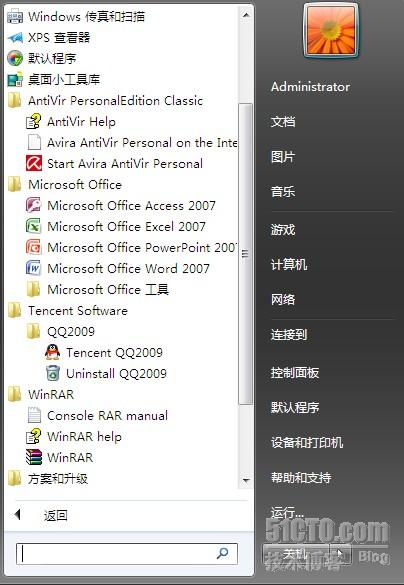Click the XPS Viewer paper-plane icon

point(15,38)
